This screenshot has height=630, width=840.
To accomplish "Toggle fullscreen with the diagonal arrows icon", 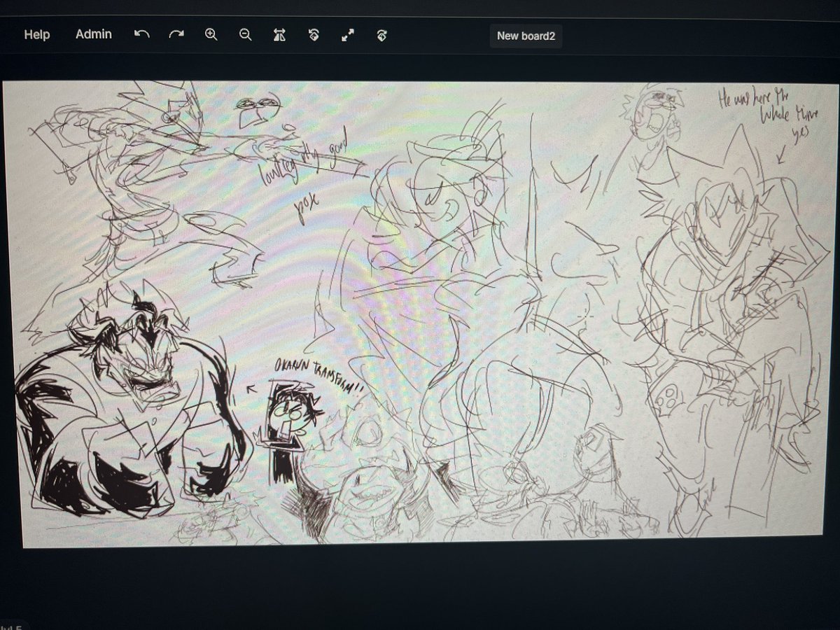I will coord(348,36).
